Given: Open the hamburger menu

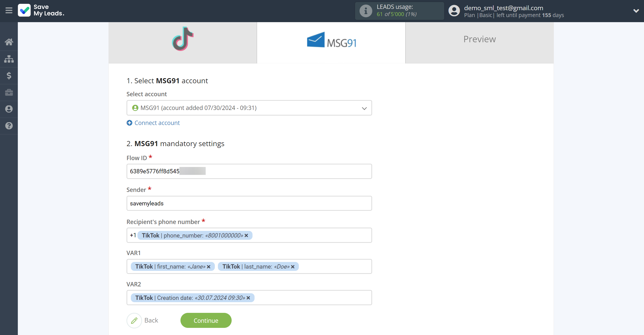Looking at the screenshot, I should [x=9, y=10].
